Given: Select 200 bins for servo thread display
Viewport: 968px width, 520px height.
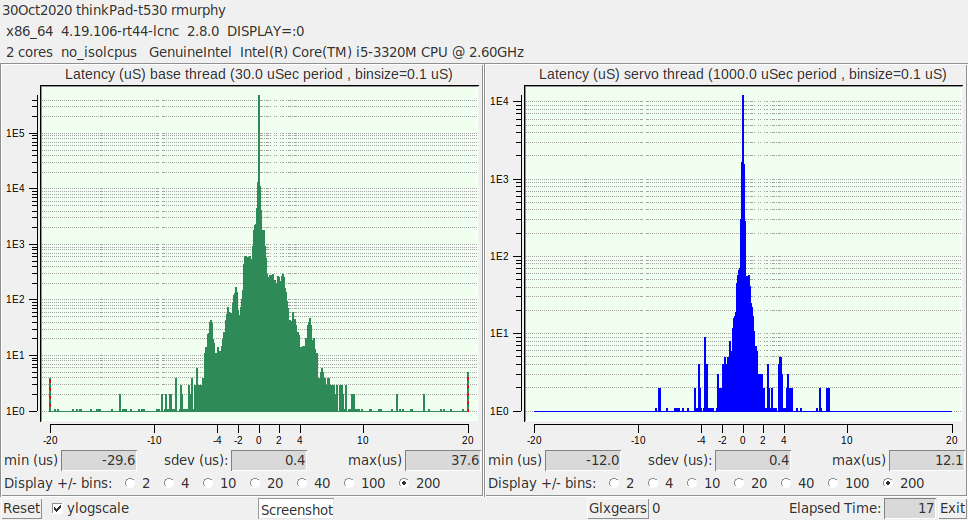Looking at the screenshot, I should [888, 483].
